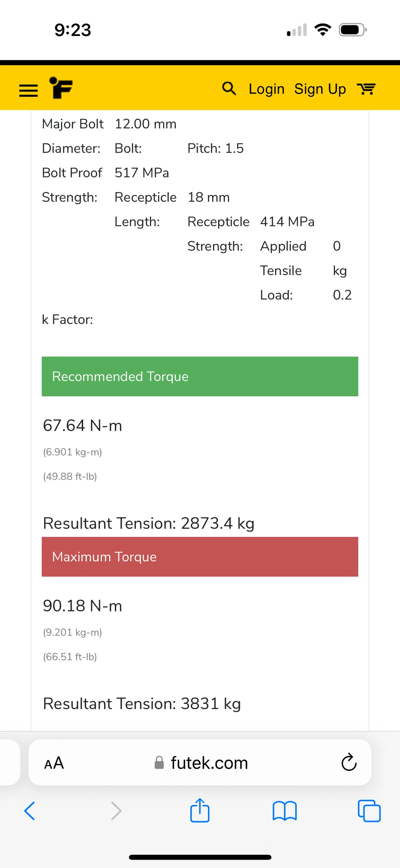
Task: Select the Recommended Torque green header
Action: coord(200,376)
